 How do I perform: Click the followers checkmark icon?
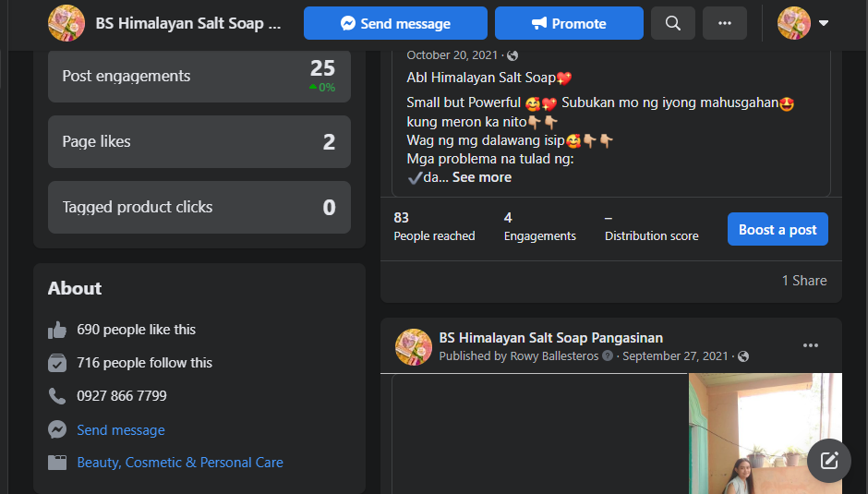[57, 363]
